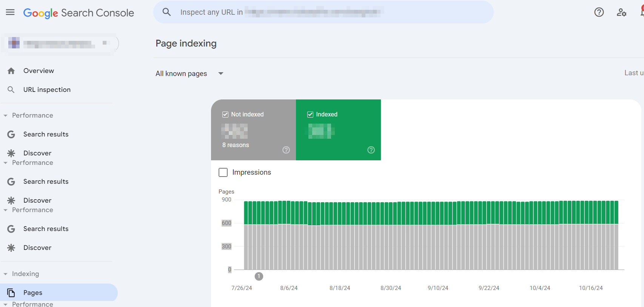This screenshot has width=644, height=307.
Task: Click the Page indexing heading
Action: [x=186, y=43]
